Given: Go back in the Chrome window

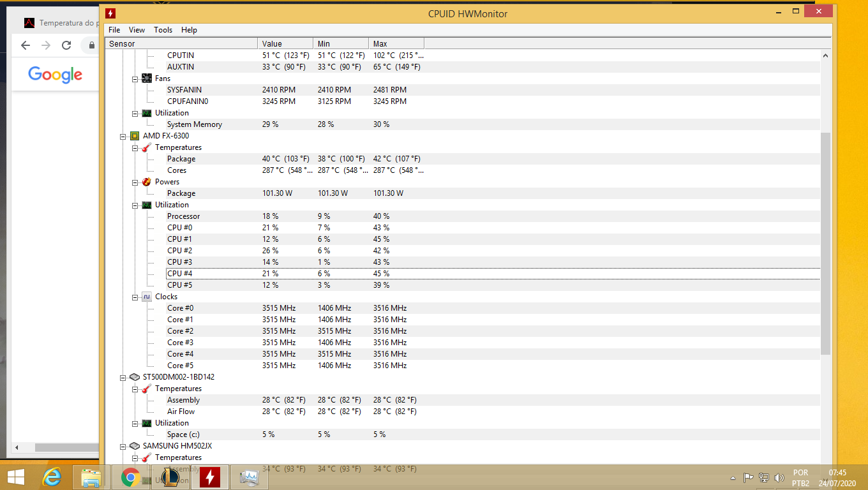Looking at the screenshot, I should [x=26, y=45].
